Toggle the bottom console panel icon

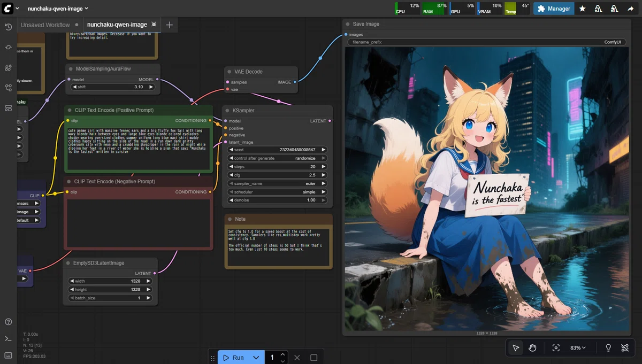point(8,339)
